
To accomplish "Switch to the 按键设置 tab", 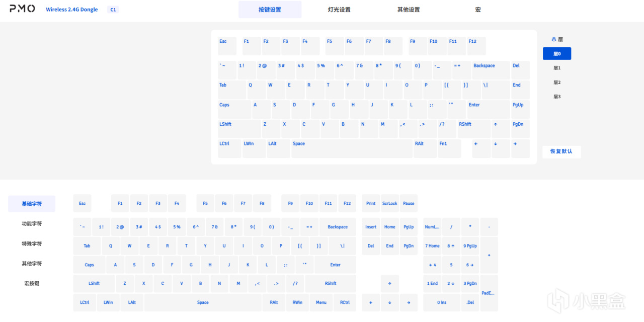I will tap(270, 10).
